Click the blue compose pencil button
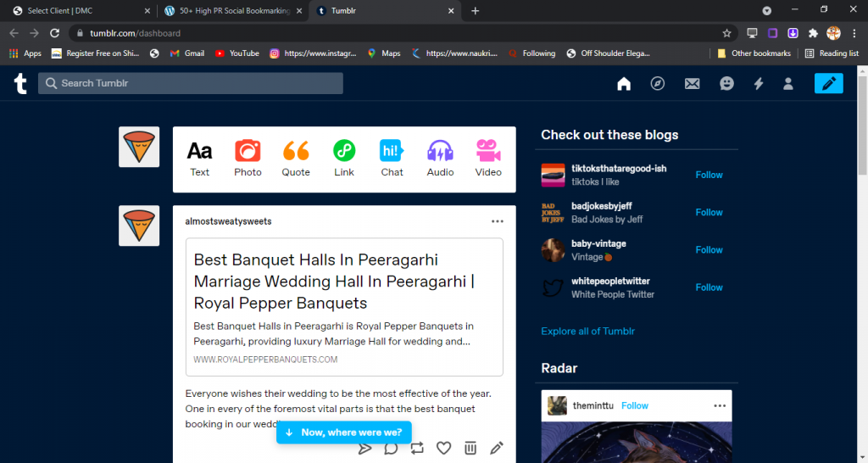 (829, 83)
